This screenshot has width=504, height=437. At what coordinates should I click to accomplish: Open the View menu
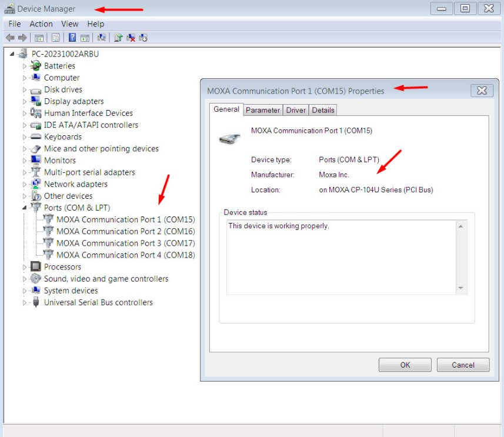point(70,24)
